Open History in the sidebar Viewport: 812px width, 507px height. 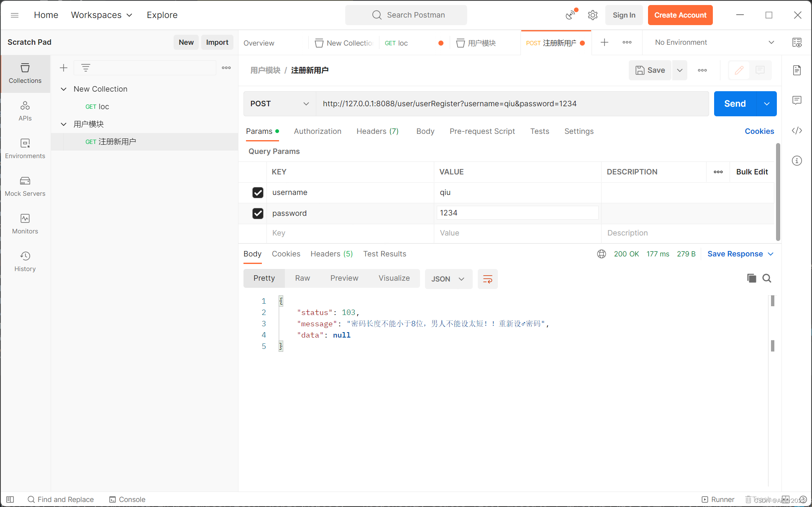coord(25,261)
